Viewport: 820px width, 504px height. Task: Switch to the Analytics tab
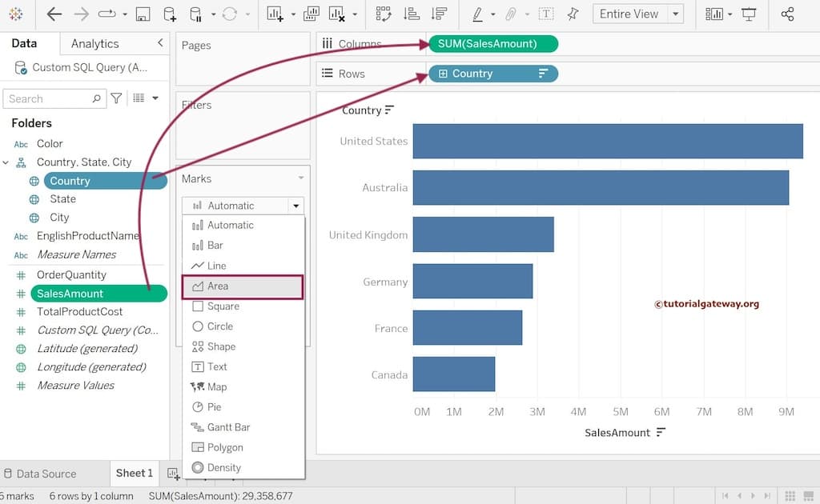coord(94,44)
